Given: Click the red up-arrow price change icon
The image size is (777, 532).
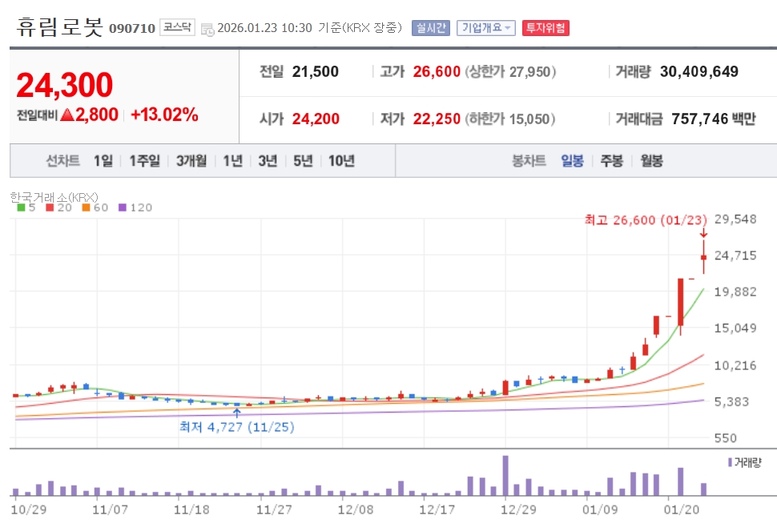Looking at the screenshot, I should (67, 115).
